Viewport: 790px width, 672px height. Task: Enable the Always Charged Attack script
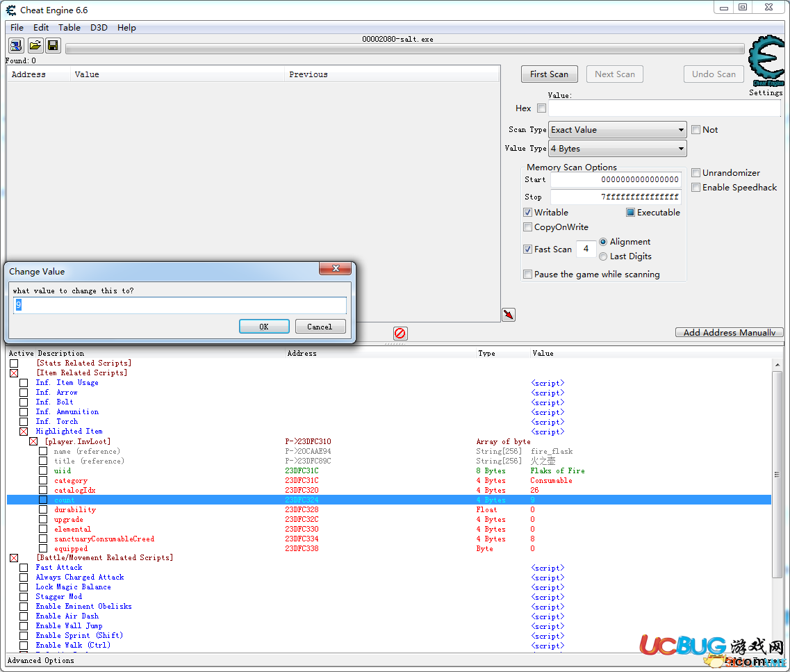[x=24, y=577]
